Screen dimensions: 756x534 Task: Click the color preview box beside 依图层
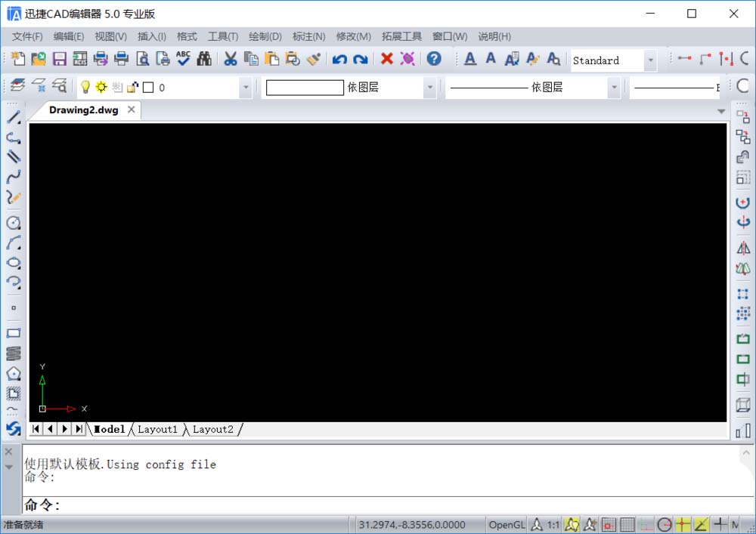[x=305, y=87]
